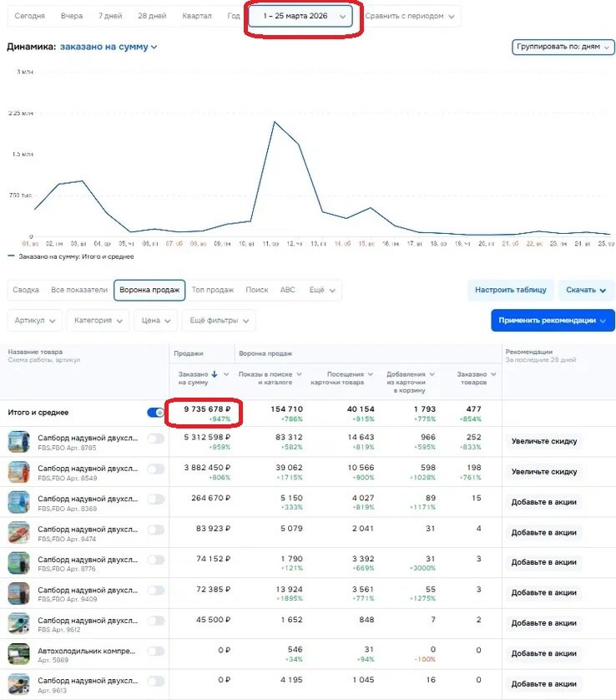The image size is (616, 700).
Task: Toggle chart switch for Арт. 8785 row
Action: coord(156,439)
